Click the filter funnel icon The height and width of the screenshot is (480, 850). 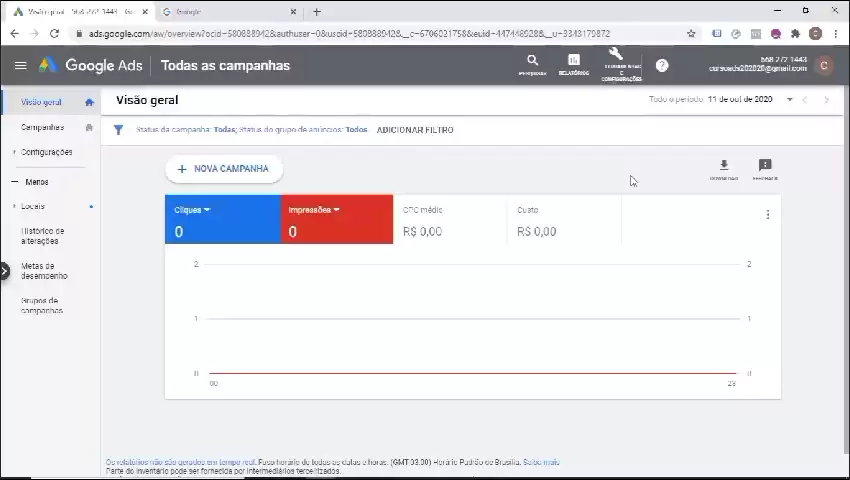(118, 130)
